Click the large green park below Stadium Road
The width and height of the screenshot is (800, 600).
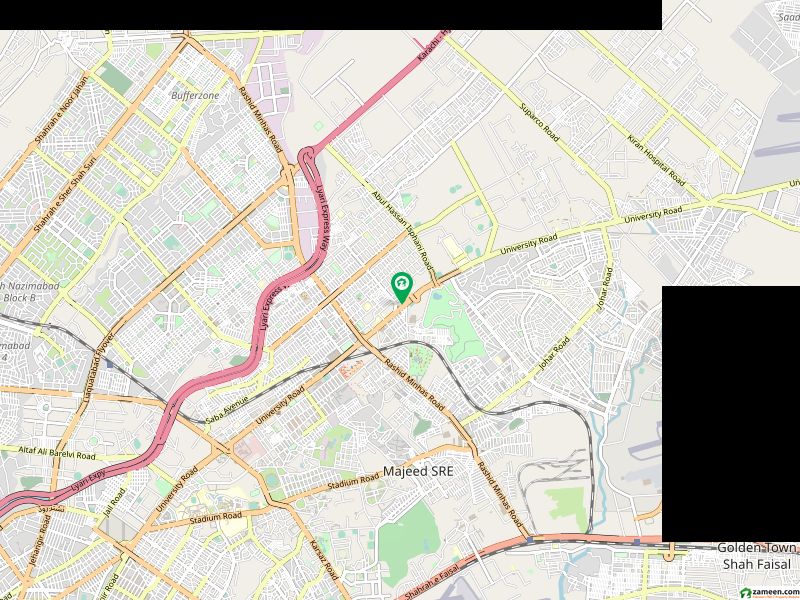(x=409, y=543)
